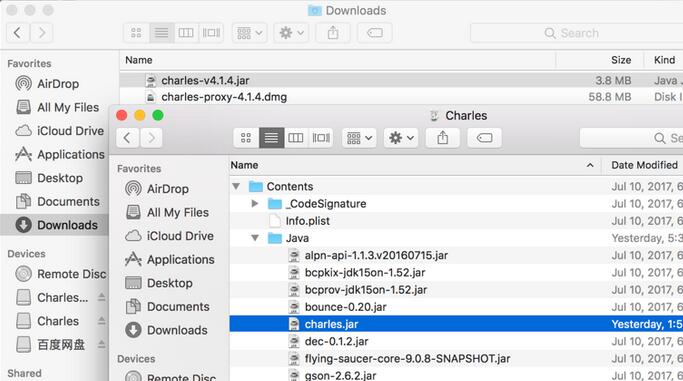Sort by the Name column in Charles window

415,165
